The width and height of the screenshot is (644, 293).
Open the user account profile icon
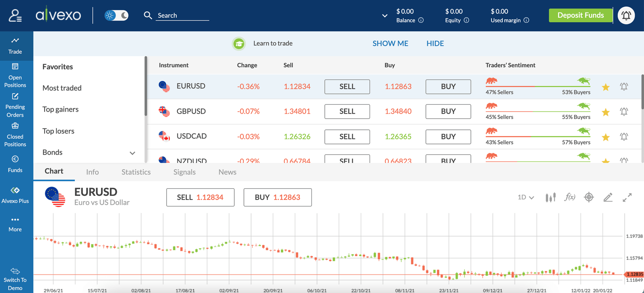pyautogui.click(x=15, y=16)
